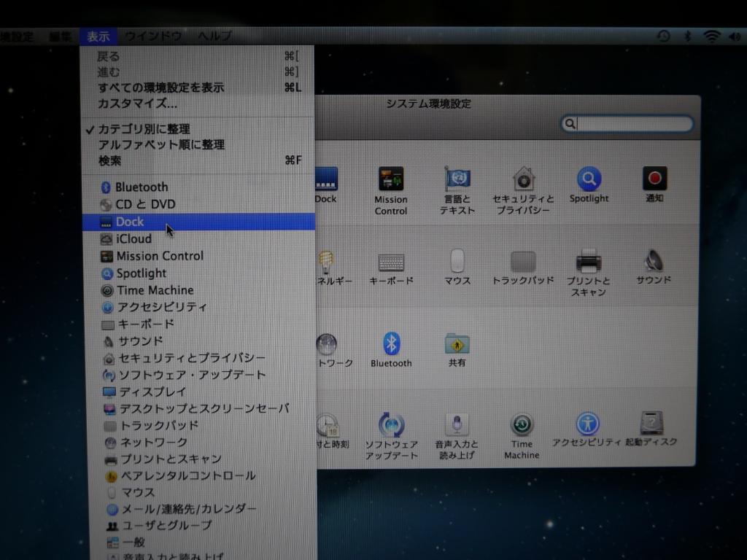
Task: Choose iCloud from the View menu
Action: [133, 238]
